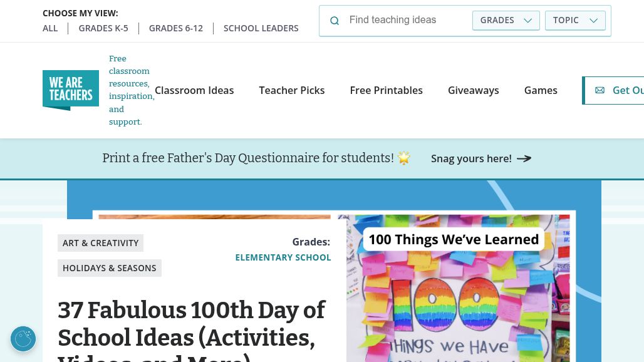
Task: Open the Free Printables menu item
Action: (x=386, y=90)
